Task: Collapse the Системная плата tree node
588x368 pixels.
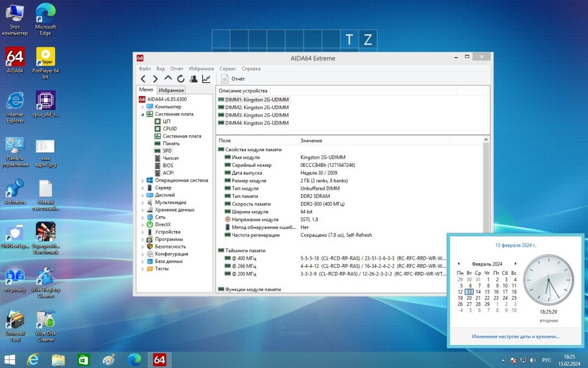Action: tap(142, 114)
